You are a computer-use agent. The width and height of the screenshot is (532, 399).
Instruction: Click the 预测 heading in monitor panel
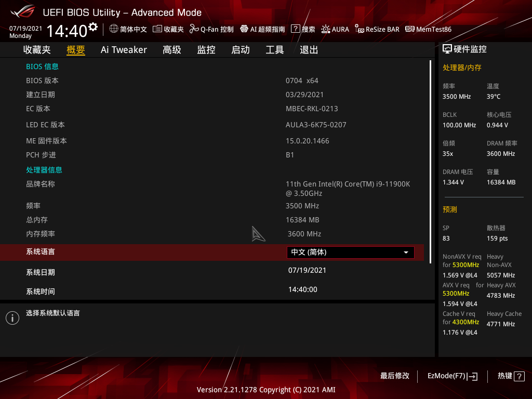pyautogui.click(x=449, y=209)
